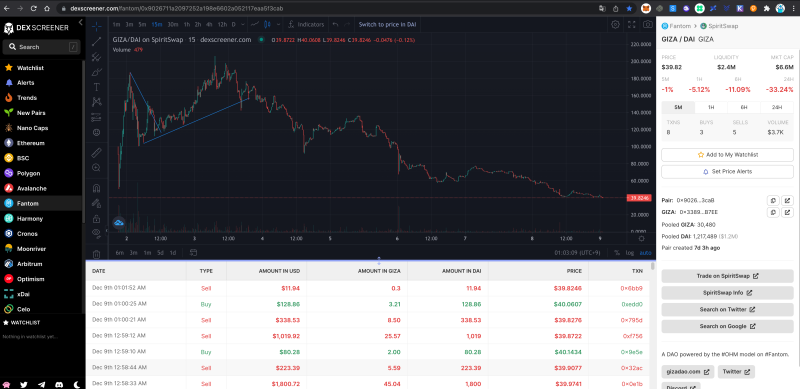
Task: Pick the ruler measure tool
Action: (x=96, y=153)
